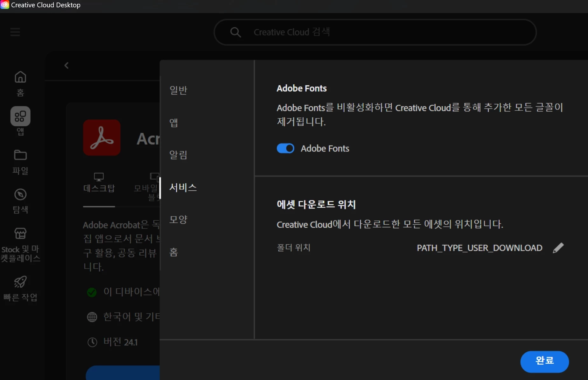Click the blue install button behind dialog
This screenshot has width=588, height=380.
123,373
